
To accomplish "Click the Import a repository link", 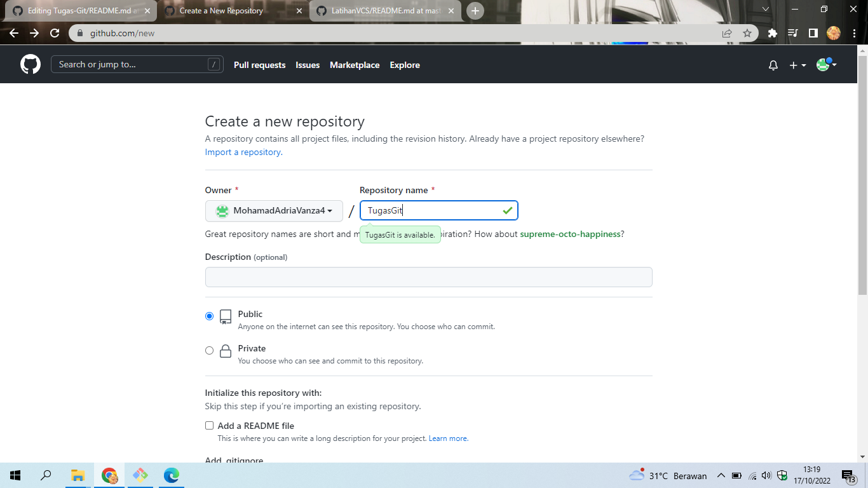I will [x=242, y=152].
